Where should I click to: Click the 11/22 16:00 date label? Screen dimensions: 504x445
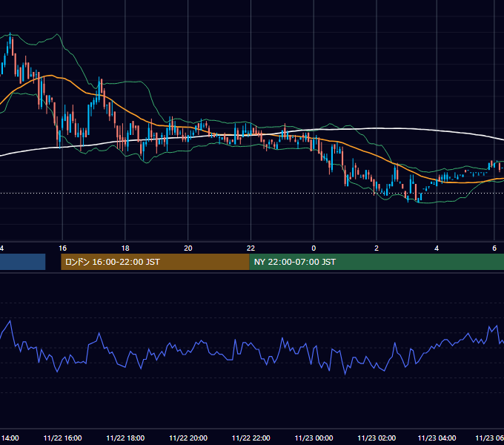point(63,438)
